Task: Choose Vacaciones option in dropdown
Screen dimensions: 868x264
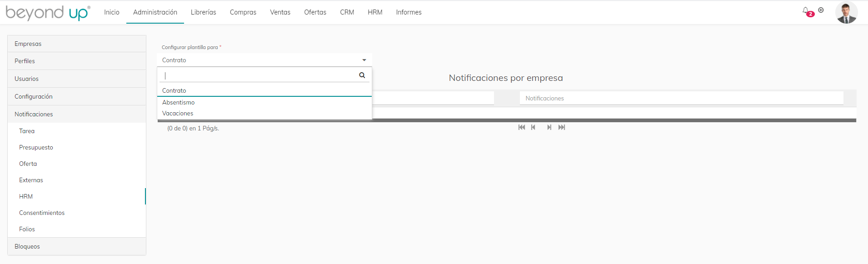Action: 178,114
